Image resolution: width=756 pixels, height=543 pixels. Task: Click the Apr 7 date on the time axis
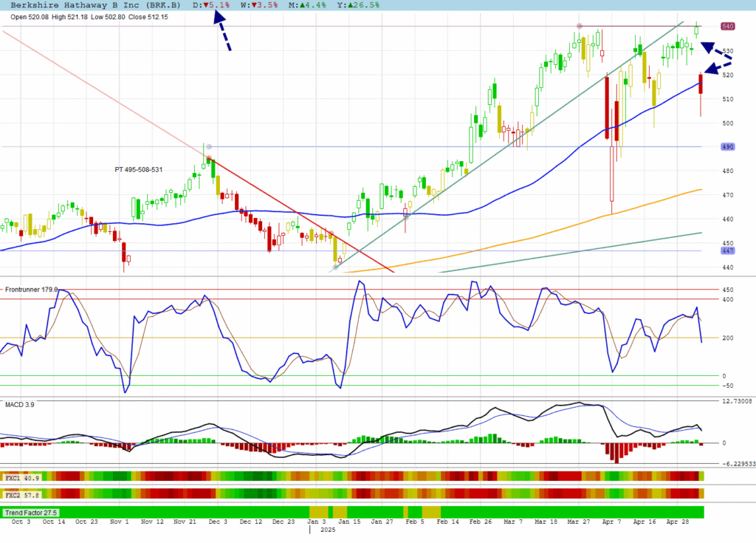[x=612, y=522]
